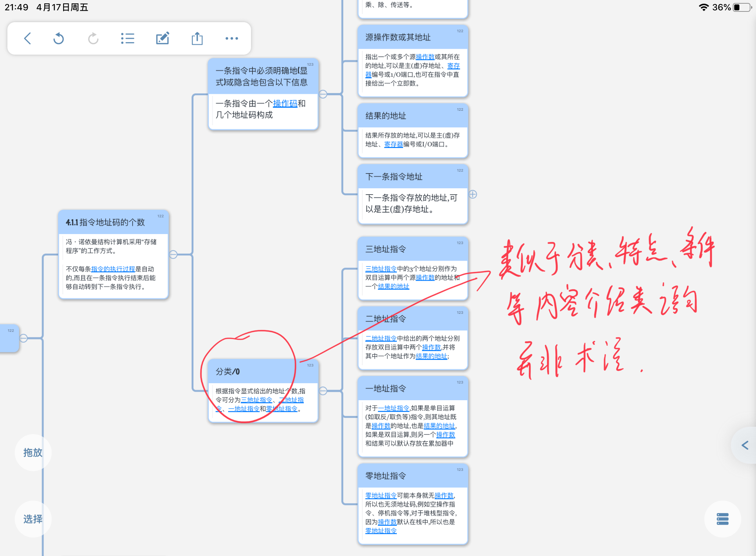Collapse branch of 一条指令中必须明确地 node
Viewport: 756px width, 556px height.
click(x=323, y=94)
